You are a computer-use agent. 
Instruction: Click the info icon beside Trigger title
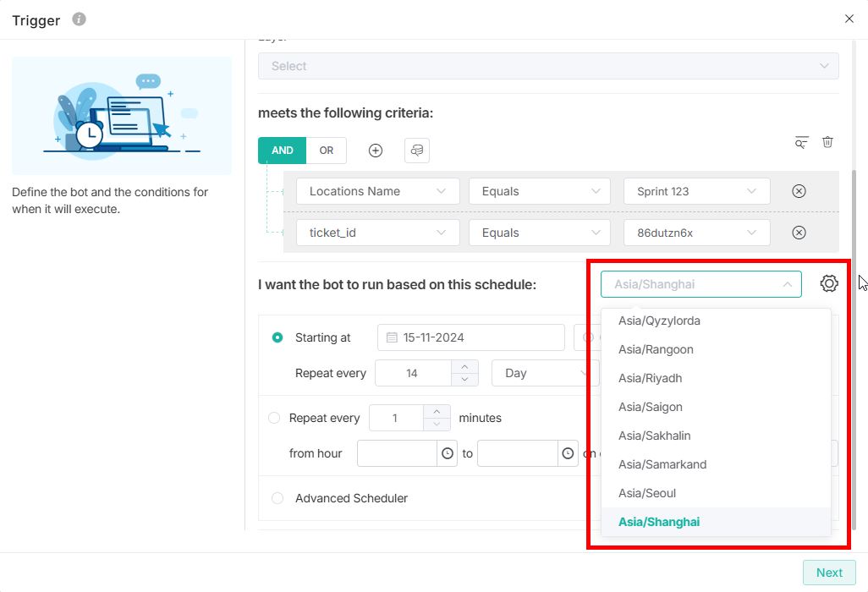coord(79,19)
